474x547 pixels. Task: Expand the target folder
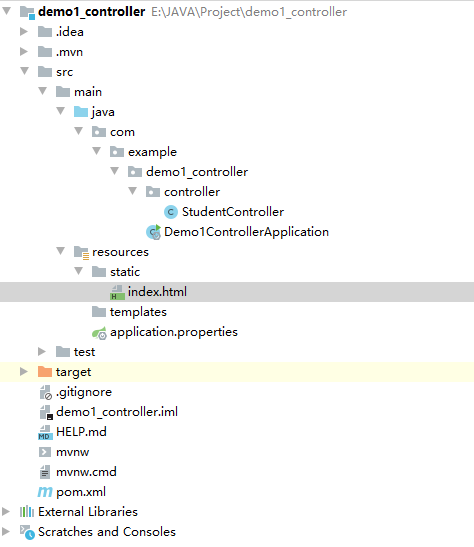(24, 372)
